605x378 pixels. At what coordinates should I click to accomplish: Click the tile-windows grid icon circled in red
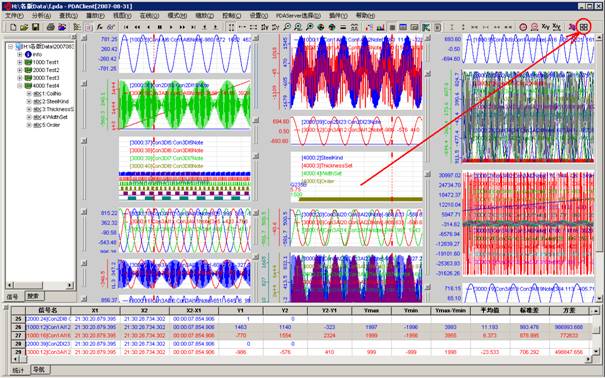pos(584,27)
